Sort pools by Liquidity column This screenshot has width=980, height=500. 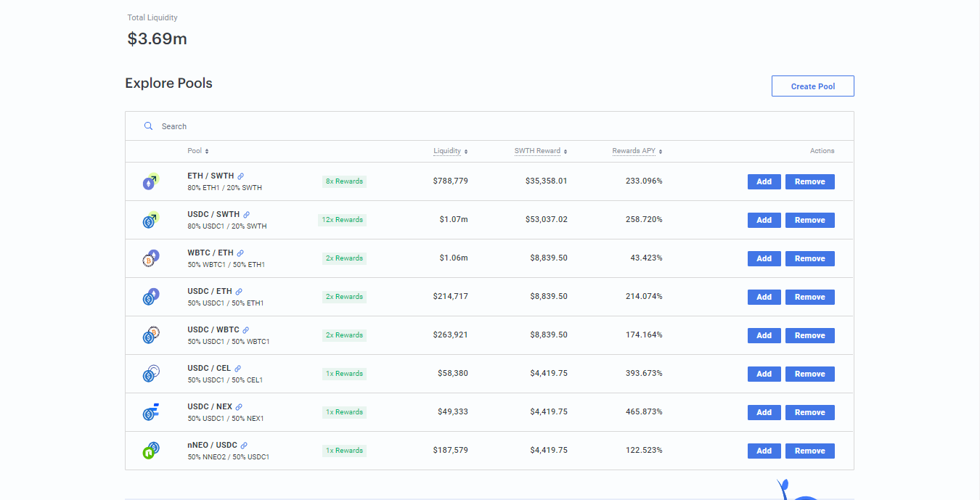point(451,151)
